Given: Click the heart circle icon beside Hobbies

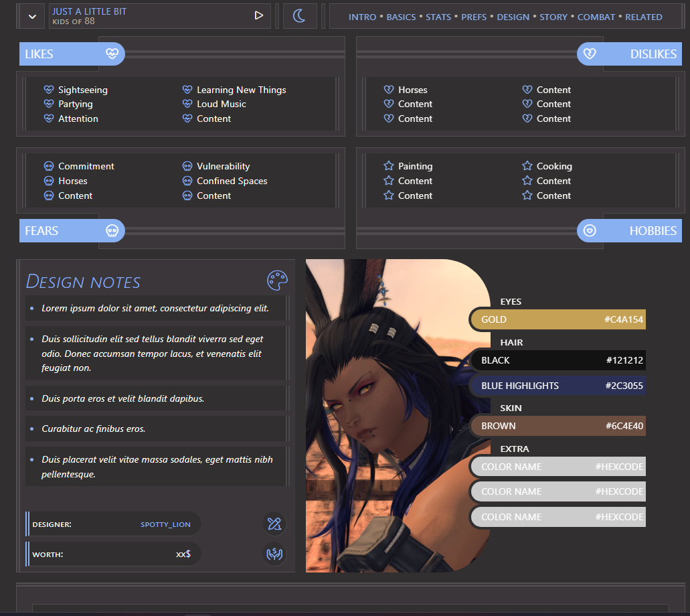Looking at the screenshot, I should (589, 231).
